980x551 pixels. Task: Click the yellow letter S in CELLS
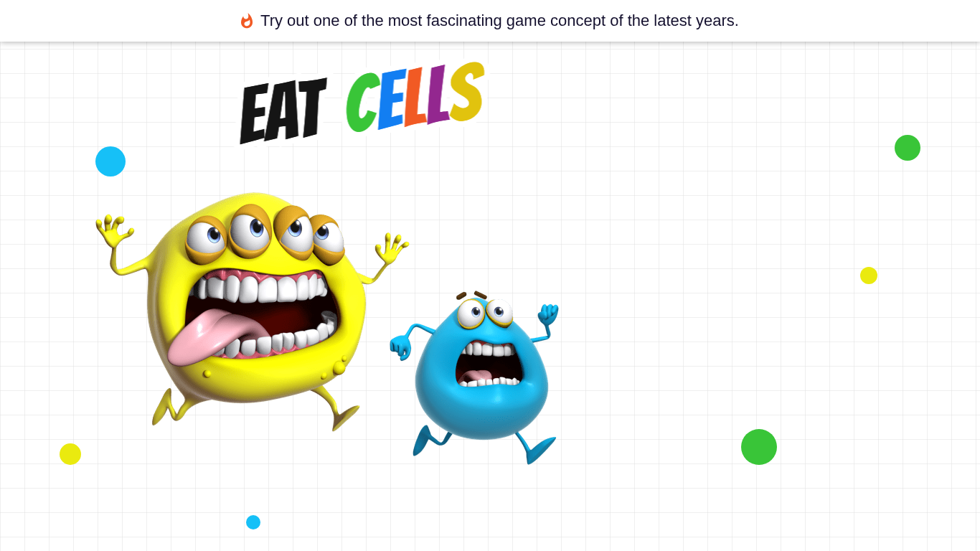click(467, 91)
